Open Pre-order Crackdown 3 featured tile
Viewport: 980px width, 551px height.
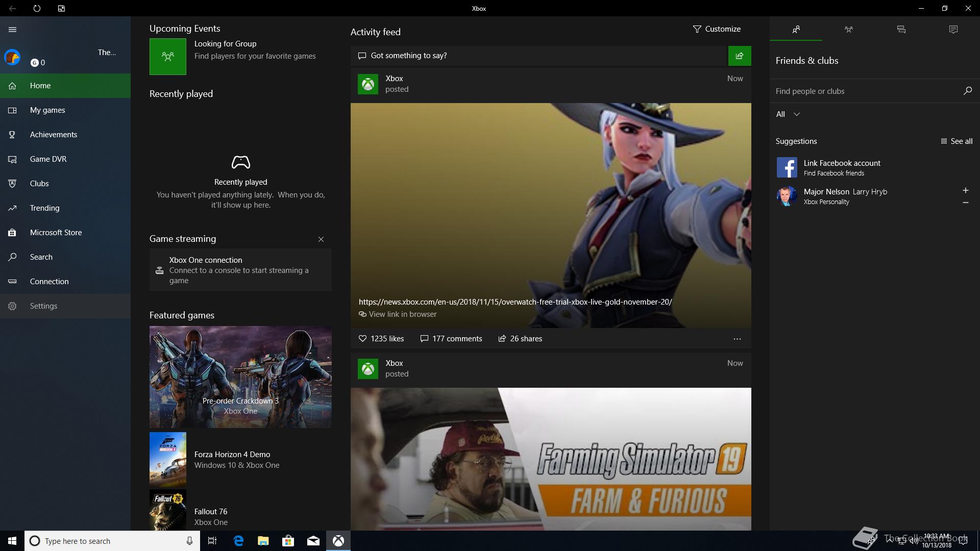(240, 377)
